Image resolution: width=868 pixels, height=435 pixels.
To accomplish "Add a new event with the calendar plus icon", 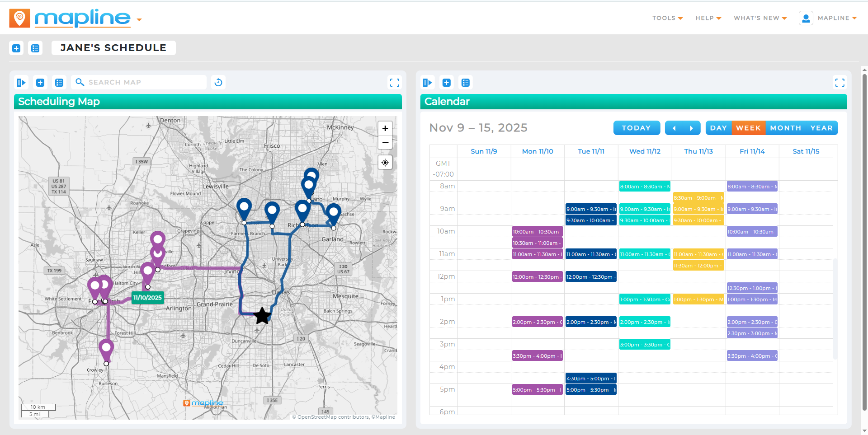I will pos(447,82).
